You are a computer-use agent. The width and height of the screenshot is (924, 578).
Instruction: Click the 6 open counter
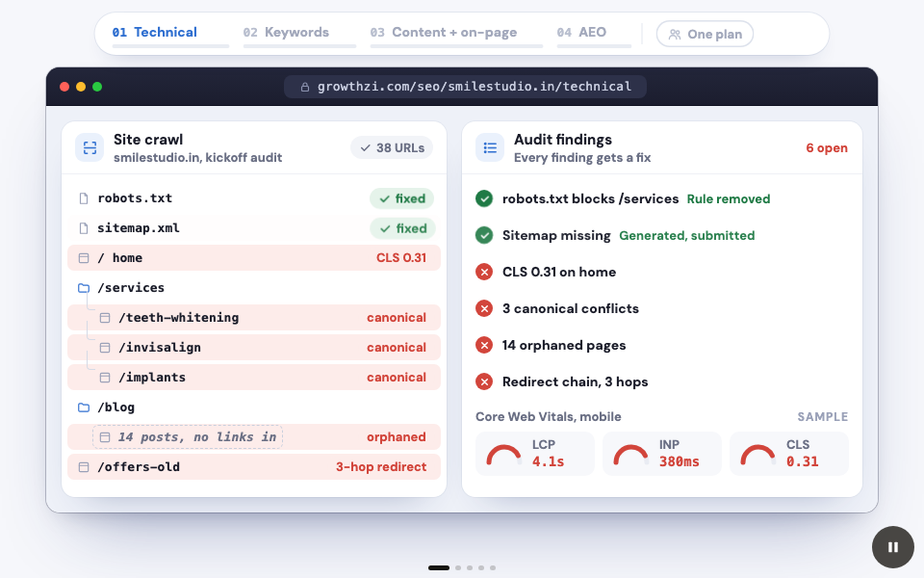[827, 148]
